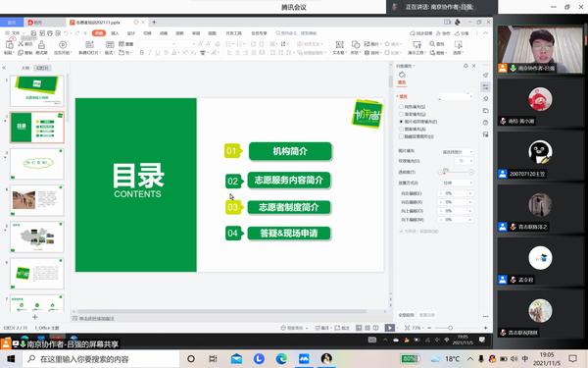Click the slideshow play button in status bar
Viewport: 588px width, 368px height.
point(390,328)
